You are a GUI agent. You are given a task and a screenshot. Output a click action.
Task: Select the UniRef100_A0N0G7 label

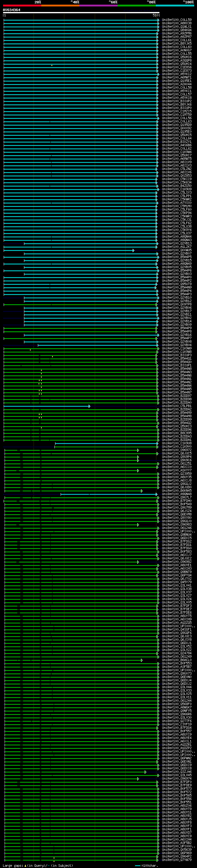pos(177,50)
